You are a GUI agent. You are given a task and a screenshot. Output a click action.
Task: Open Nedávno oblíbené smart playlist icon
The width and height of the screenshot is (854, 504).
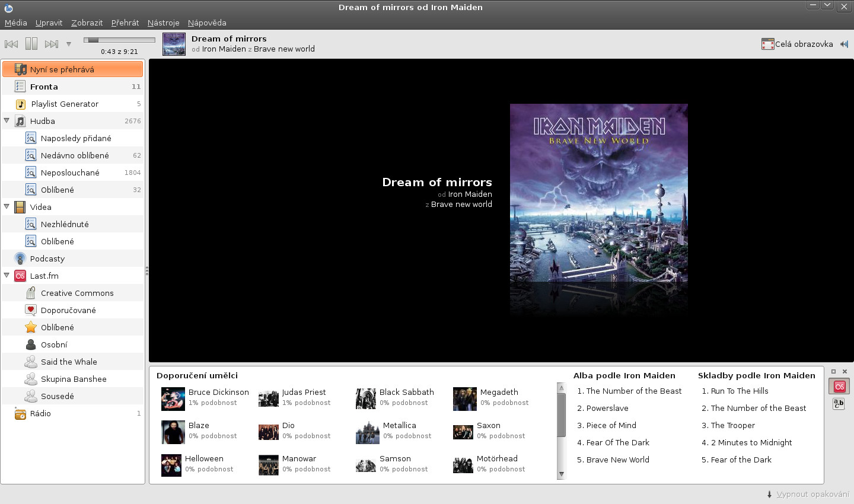[31, 155]
